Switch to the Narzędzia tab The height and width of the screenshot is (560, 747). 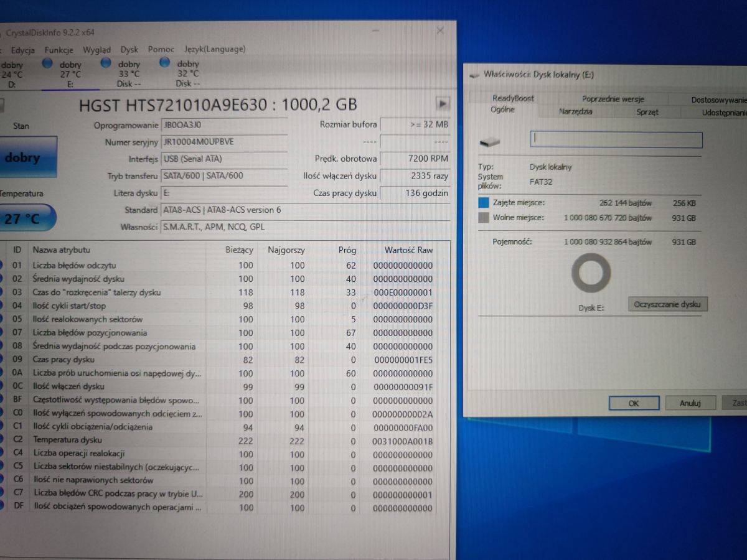click(575, 112)
